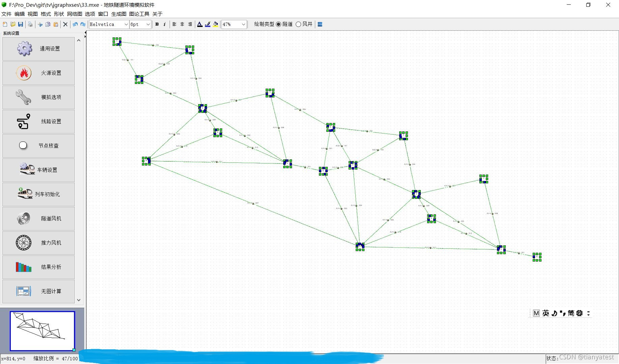Viewport: 619px width, 364px height.
Task: Click the IME punctuation mode toggle
Action: pyautogui.click(x=562, y=313)
